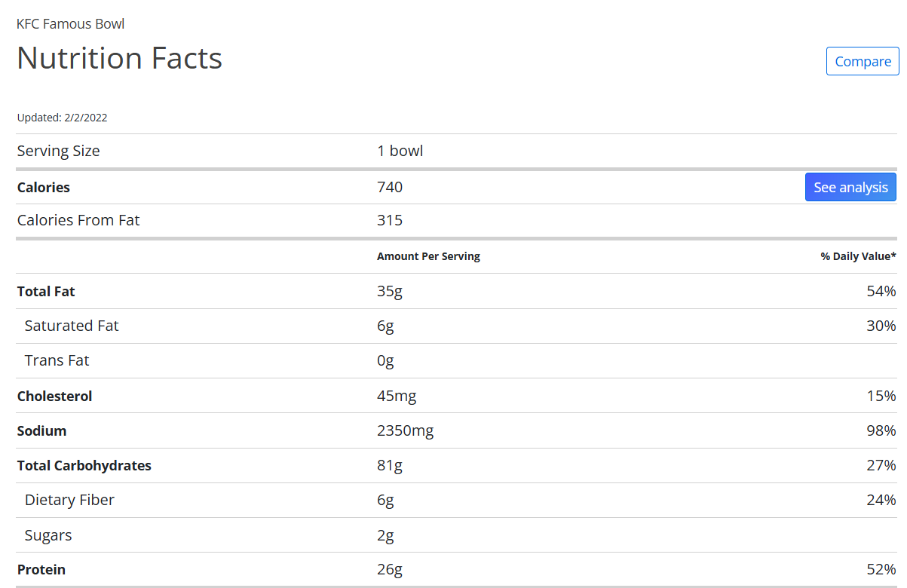Select the 'KFC Famous Bowl' title text
This screenshot has height=588, width=907.
click(71, 24)
